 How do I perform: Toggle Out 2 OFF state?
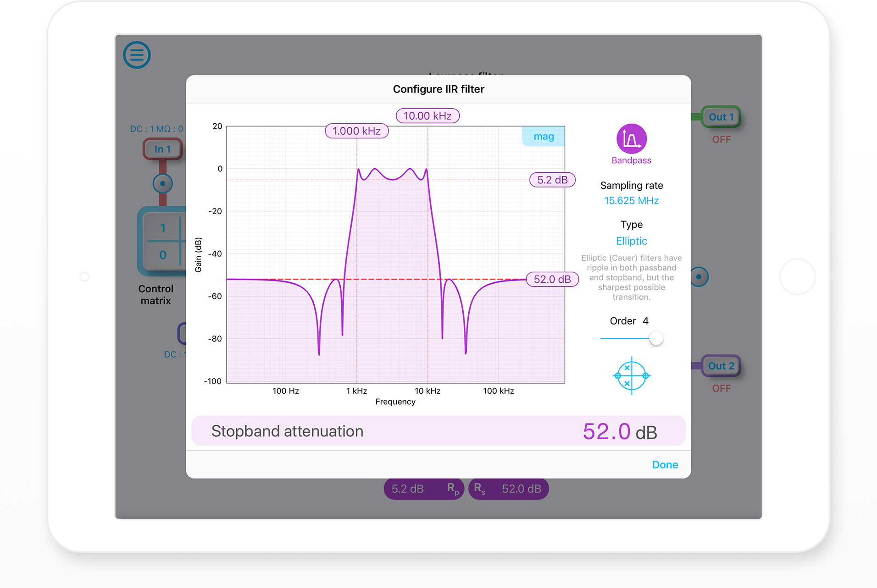pyautogui.click(x=721, y=388)
